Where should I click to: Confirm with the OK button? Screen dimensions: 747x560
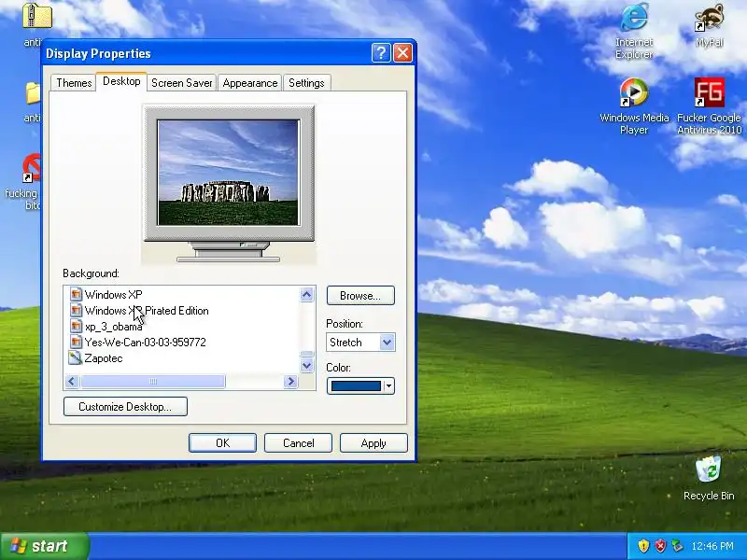tap(222, 442)
